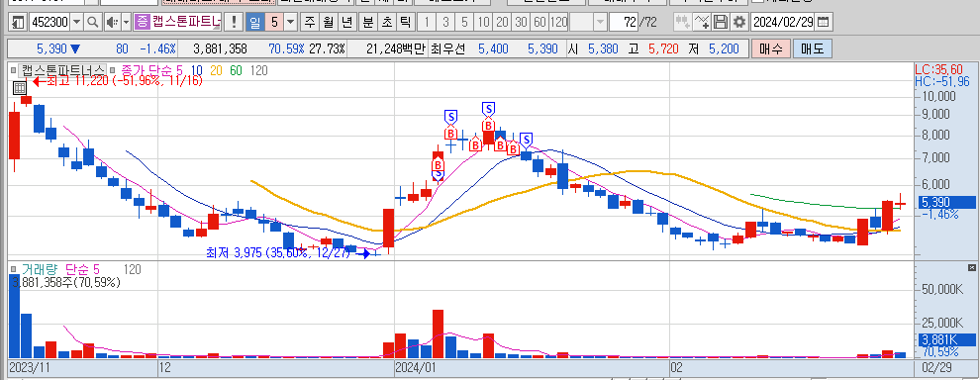Click the orange 20 moving average label

click(x=216, y=70)
